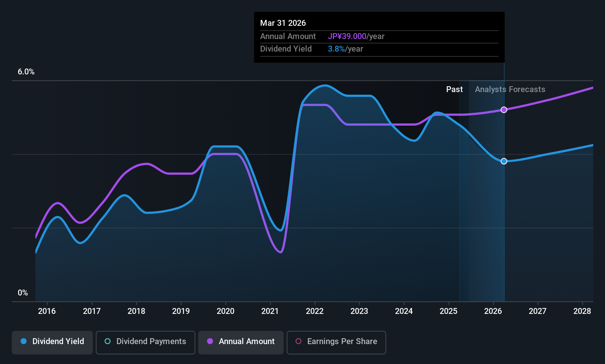Click the Analysts Forecasts label

coord(510,90)
